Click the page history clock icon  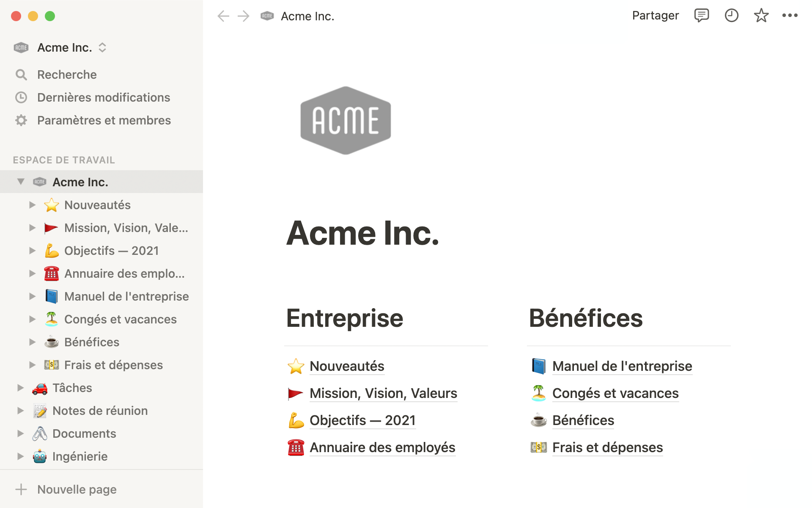731,16
